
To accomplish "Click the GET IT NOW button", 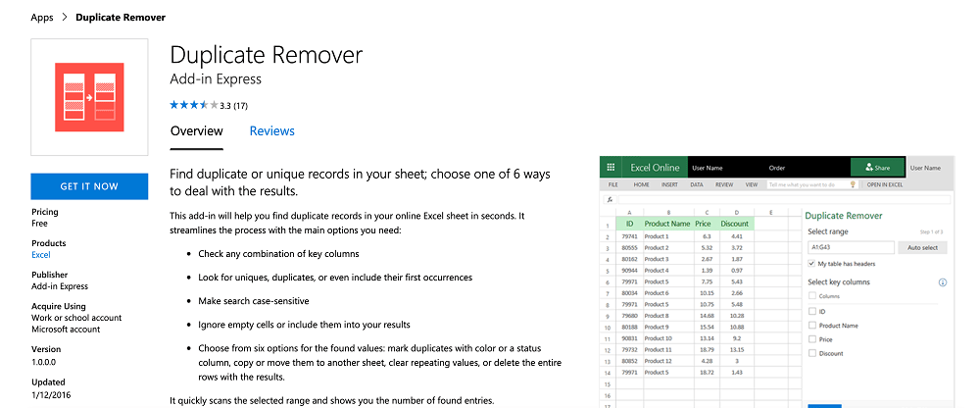I will pyautogui.click(x=89, y=186).
